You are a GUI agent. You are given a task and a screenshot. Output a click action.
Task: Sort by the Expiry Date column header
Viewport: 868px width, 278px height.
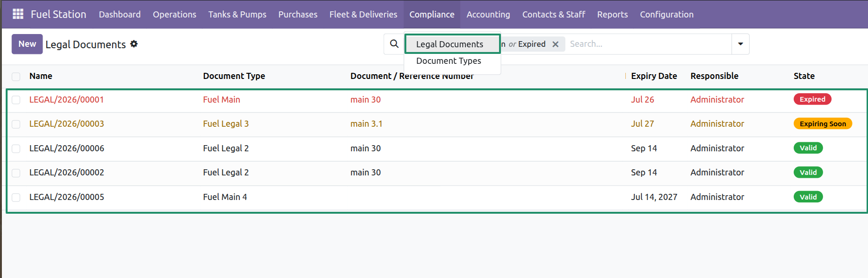[x=654, y=76]
